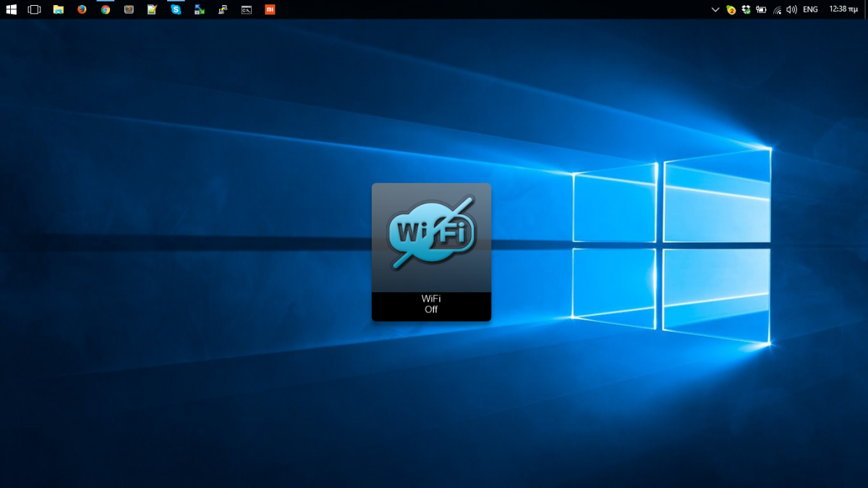868x488 pixels.
Task: Launch the orange Mi app icon
Action: pyautogui.click(x=270, y=9)
